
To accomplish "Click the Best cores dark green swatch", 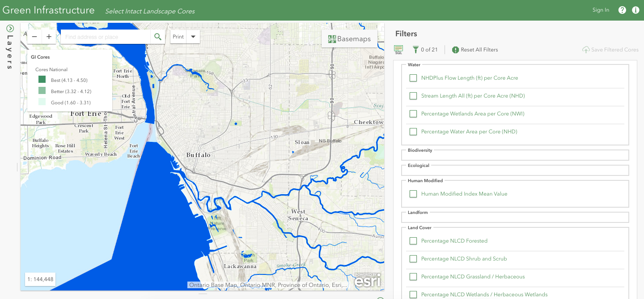I will tap(42, 80).
